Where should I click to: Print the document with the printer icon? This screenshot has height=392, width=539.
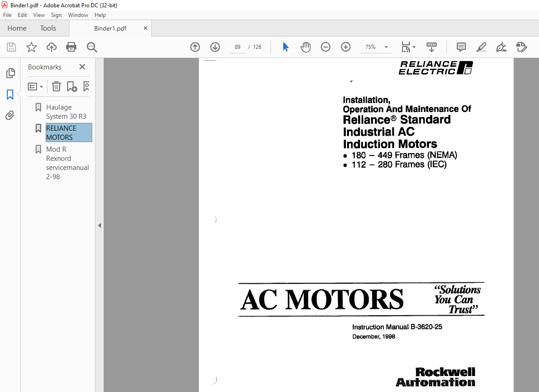71,47
